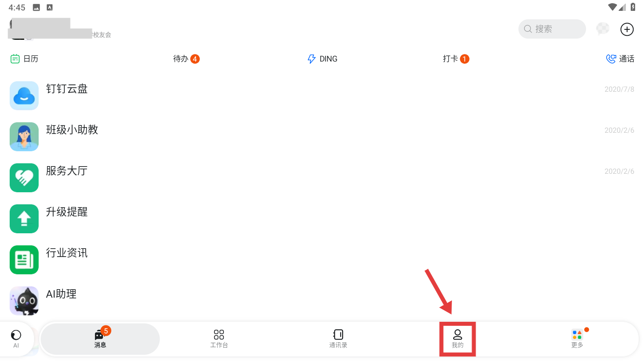Switch to the 通讯录 contacts tab
Screen dimensions: 644x362
click(338, 339)
